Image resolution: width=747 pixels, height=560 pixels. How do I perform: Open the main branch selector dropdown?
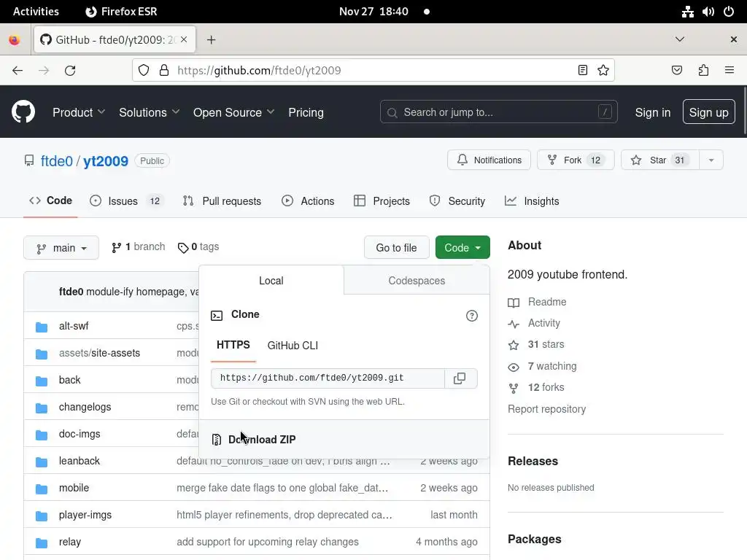(61, 248)
